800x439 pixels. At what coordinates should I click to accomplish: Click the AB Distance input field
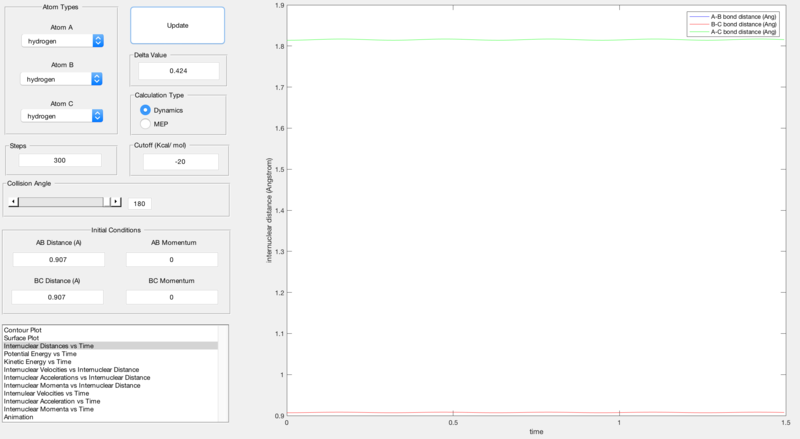[59, 259]
